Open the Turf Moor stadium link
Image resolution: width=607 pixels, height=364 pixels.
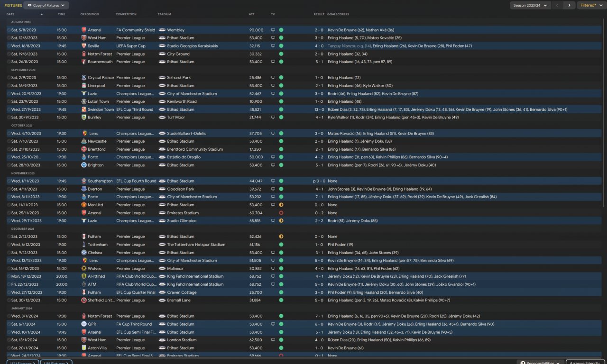point(176,118)
